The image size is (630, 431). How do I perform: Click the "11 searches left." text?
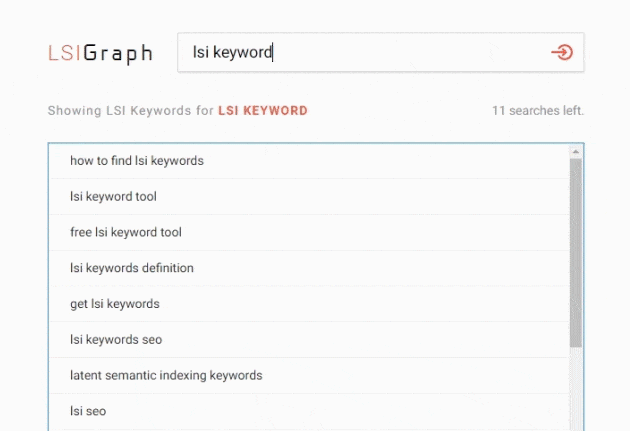(x=538, y=110)
